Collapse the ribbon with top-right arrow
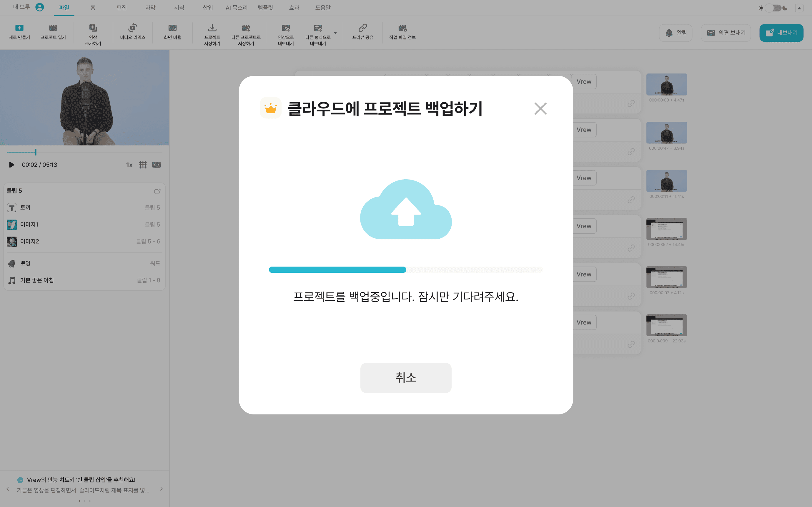 (799, 8)
